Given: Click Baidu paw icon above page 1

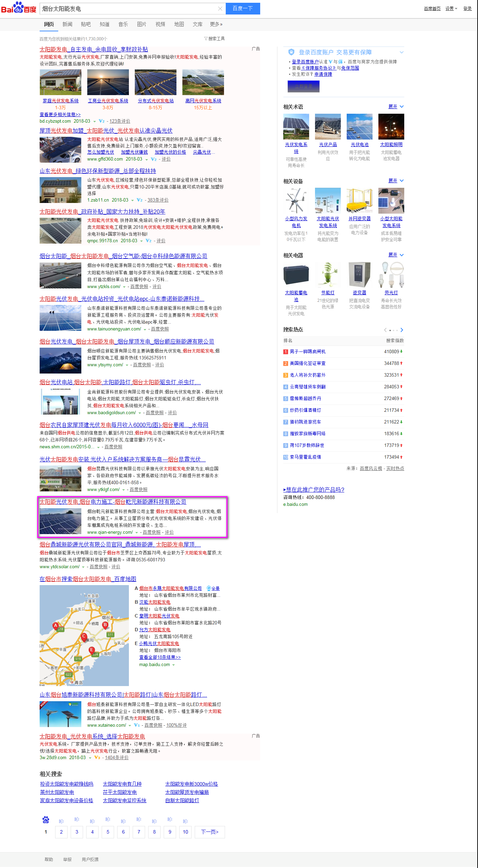Looking at the screenshot, I should [45, 820].
